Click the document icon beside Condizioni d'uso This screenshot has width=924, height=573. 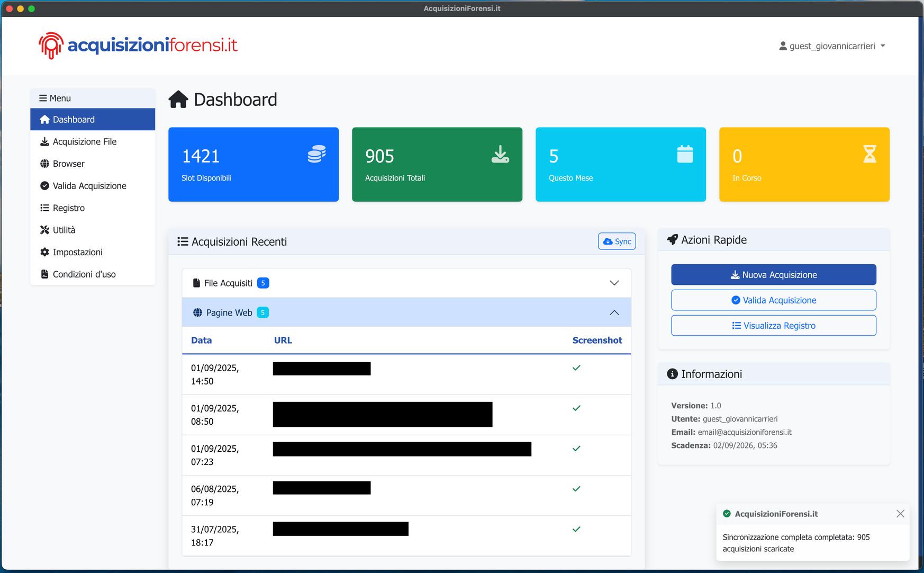(x=44, y=274)
